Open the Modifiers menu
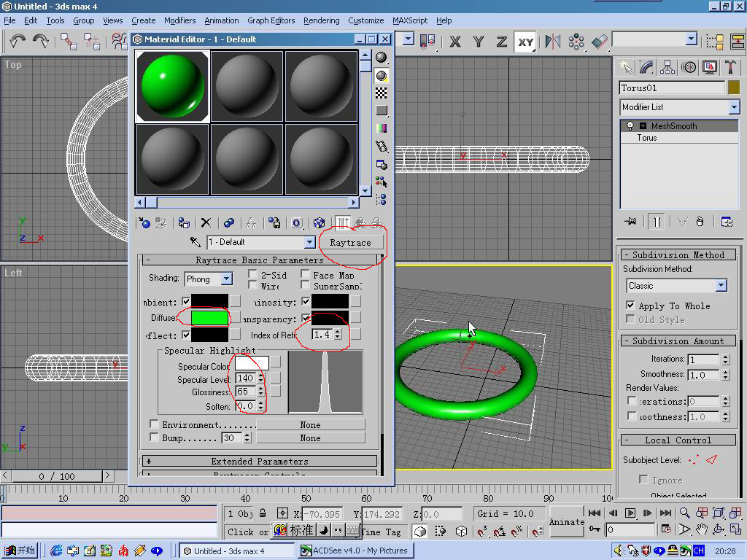Image resolution: width=747 pixels, height=560 pixels. click(179, 20)
